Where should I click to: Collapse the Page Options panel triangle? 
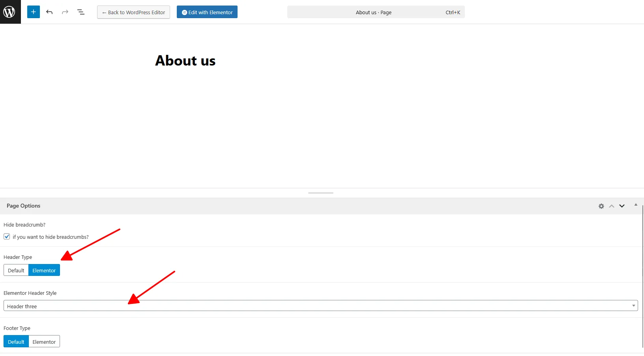636,204
